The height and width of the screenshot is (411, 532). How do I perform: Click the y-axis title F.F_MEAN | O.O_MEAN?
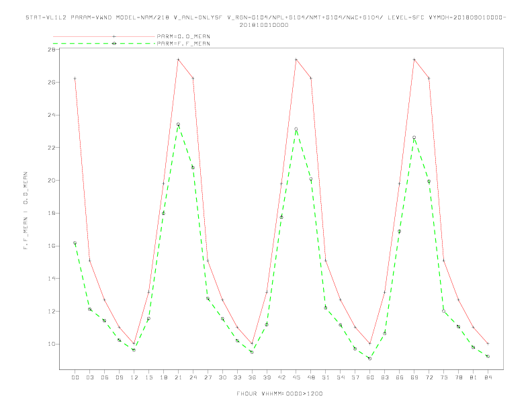pyautogui.click(x=26, y=211)
